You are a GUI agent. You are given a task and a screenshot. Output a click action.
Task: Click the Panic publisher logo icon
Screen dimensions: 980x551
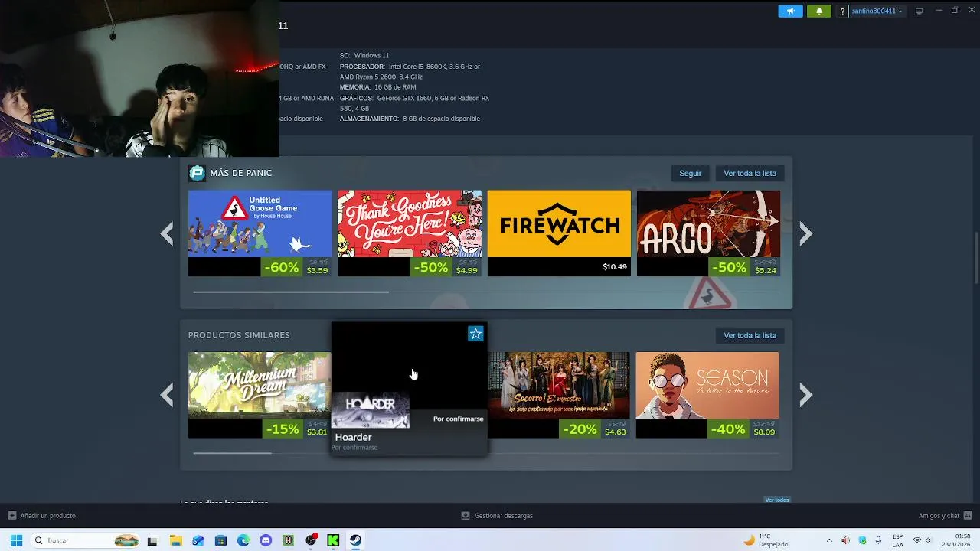[x=197, y=173]
